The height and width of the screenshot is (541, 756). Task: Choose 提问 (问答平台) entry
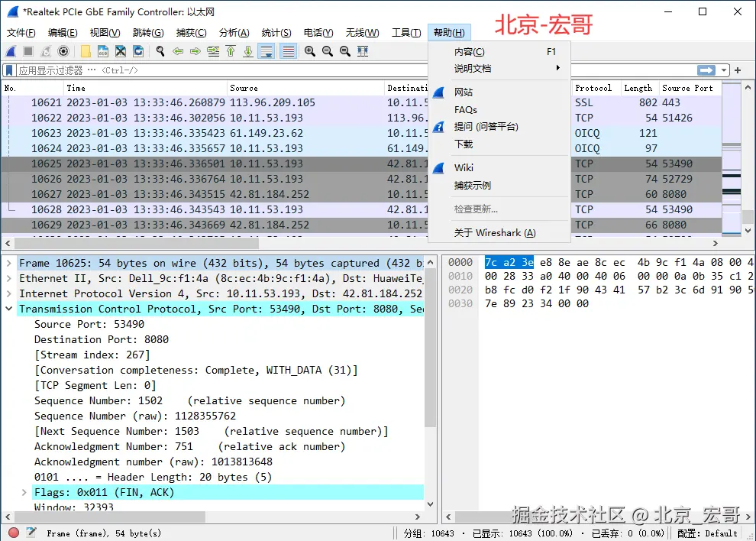point(499,126)
